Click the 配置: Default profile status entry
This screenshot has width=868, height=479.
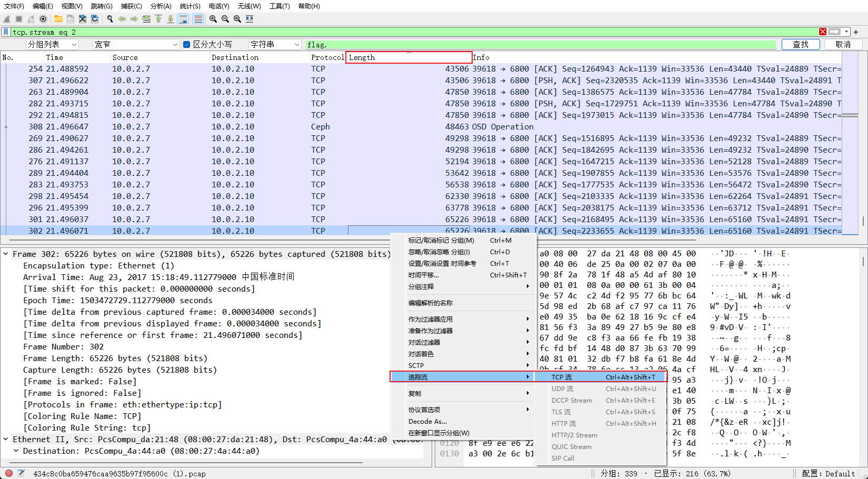coord(828,473)
